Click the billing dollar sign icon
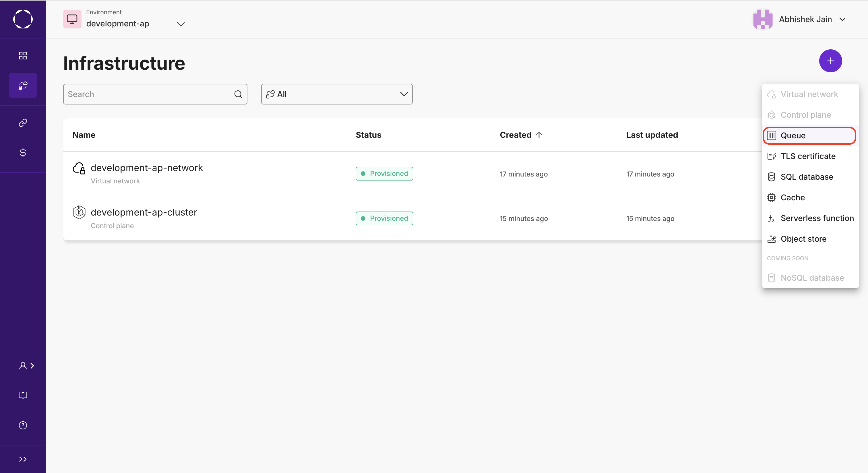Screen dimensions: 868x473 point(23,153)
